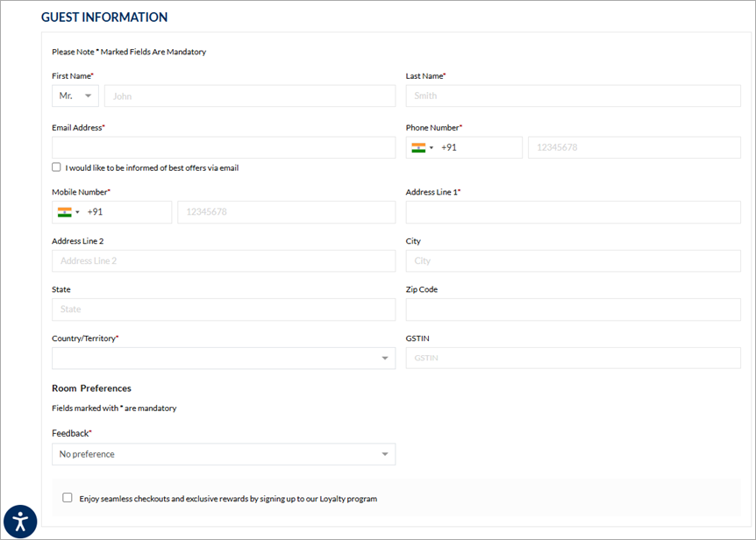Click the Zip Code input field
The width and height of the screenshot is (756, 540).
tap(574, 309)
